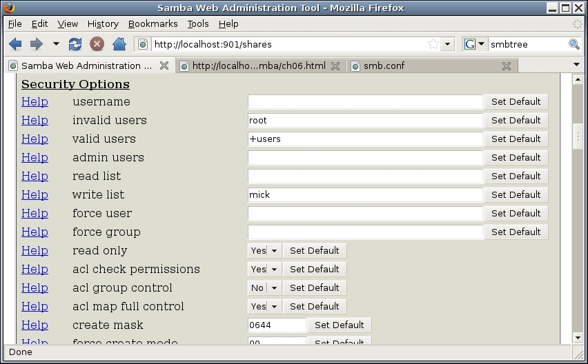
Task: Go to the Home page icon
Action: (x=119, y=44)
